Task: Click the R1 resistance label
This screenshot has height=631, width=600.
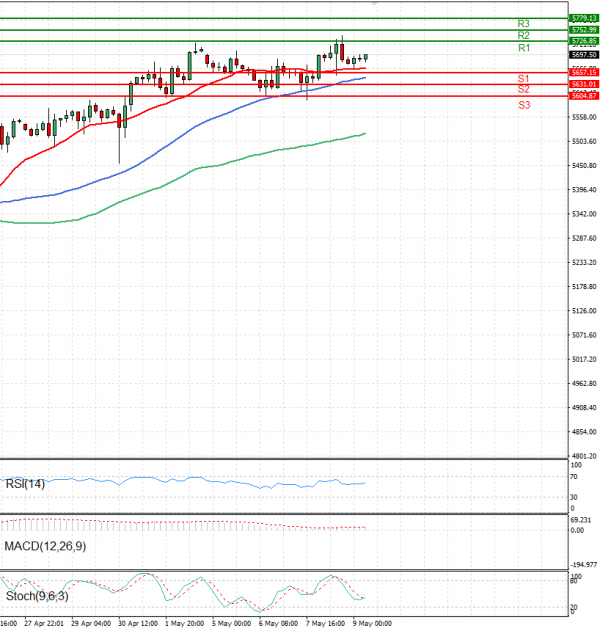Action: click(x=523, y=48)
